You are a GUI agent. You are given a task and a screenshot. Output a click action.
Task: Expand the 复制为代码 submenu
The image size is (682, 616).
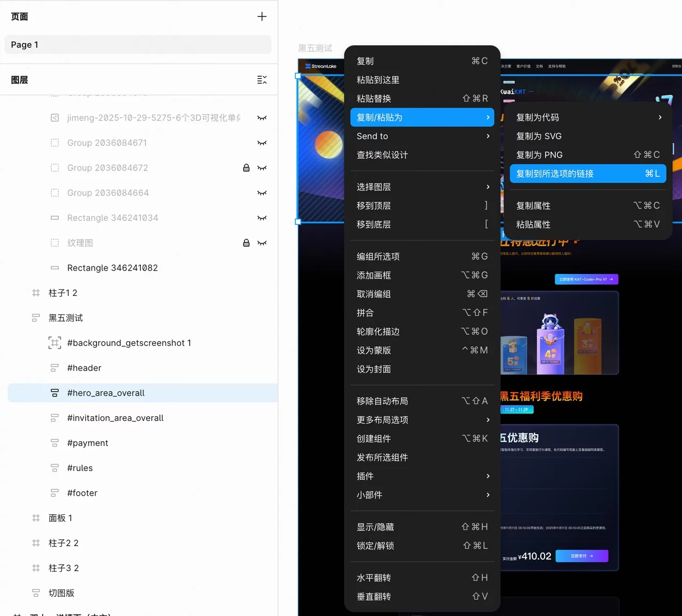588,117
